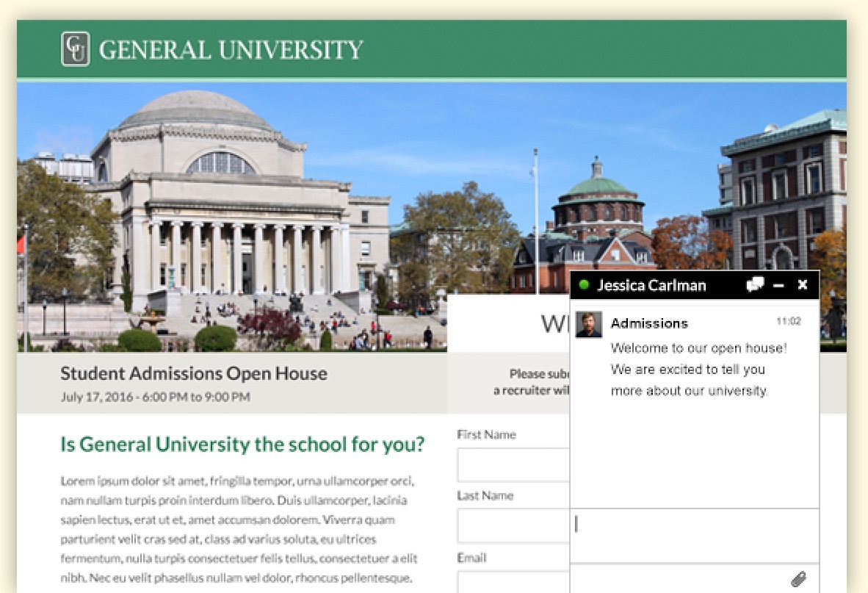Click the July 17, 2016 event date line

[155, 397]
